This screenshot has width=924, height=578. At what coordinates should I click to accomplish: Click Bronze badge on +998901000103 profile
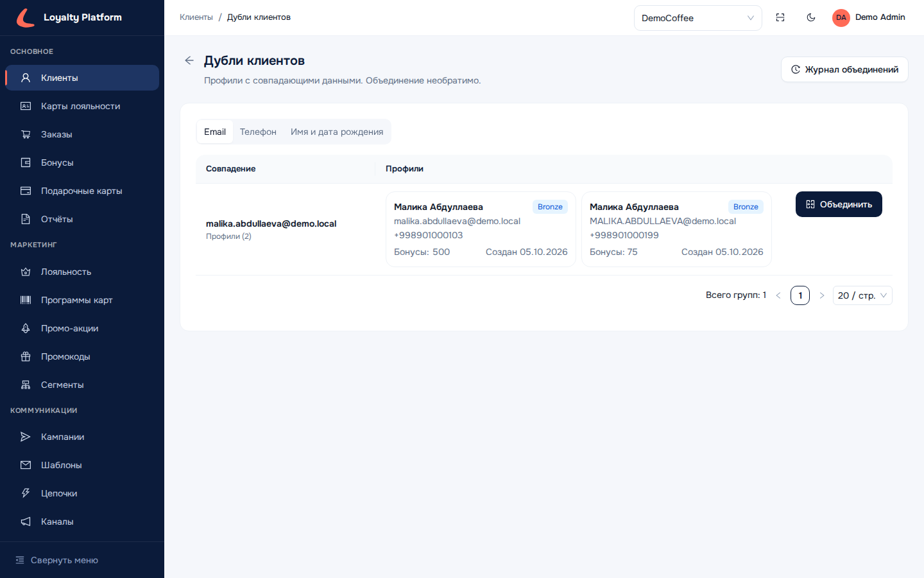[550, 207]
